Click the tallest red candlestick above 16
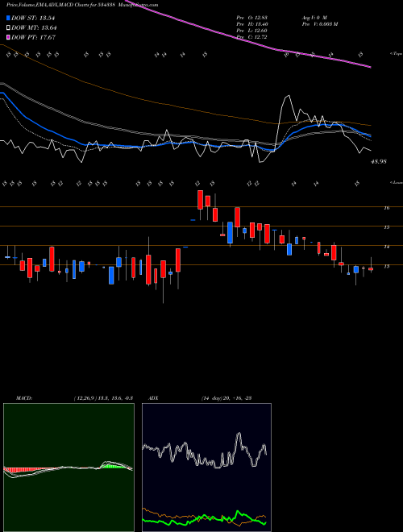The width and height of the screenshot is (403, 532). pos(201,200)
